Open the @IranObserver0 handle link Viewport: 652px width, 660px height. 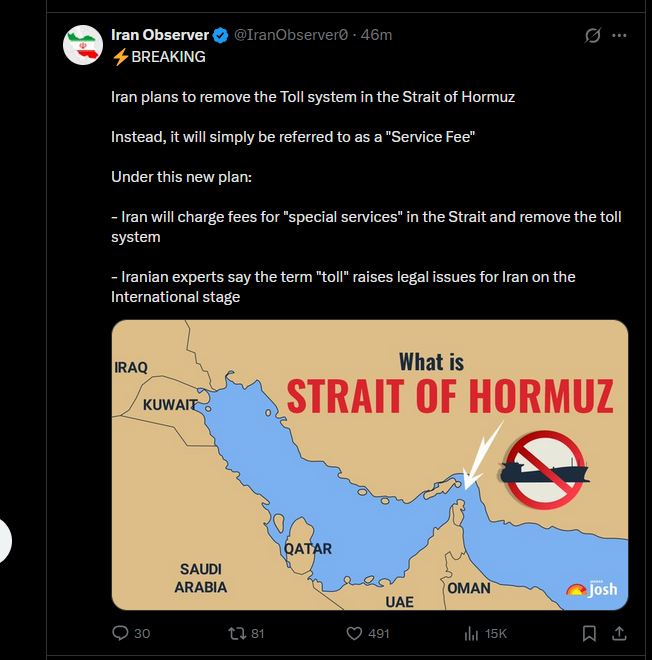point(291,35)
